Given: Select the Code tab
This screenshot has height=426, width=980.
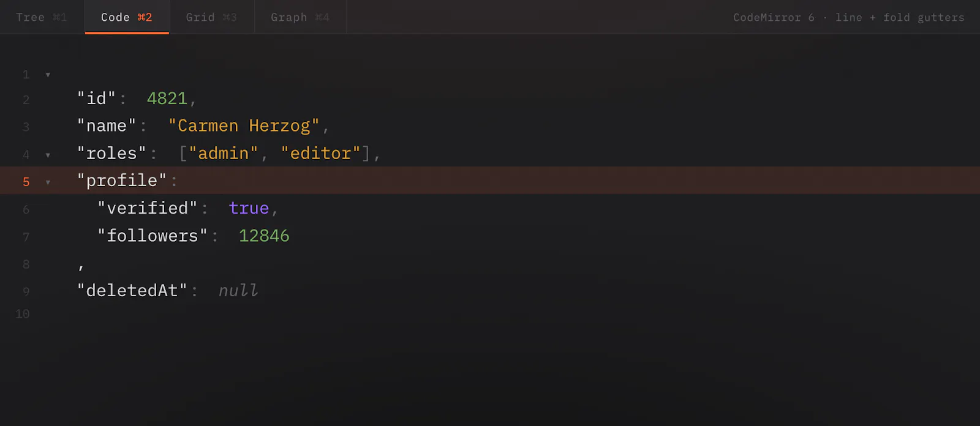Looking at the screenshot, I should point(127,17).
